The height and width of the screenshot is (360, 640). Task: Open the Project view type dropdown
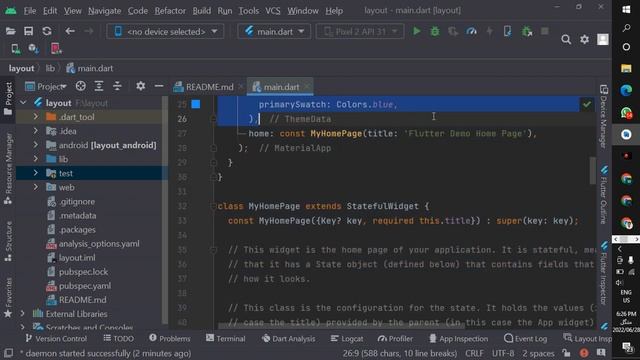click(46, 87)
